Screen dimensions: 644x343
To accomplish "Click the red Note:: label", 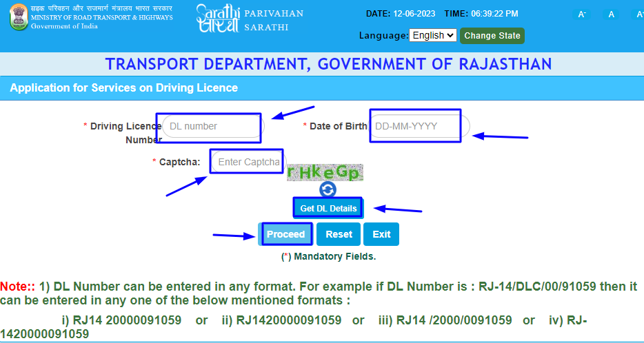I will [18, 286].
